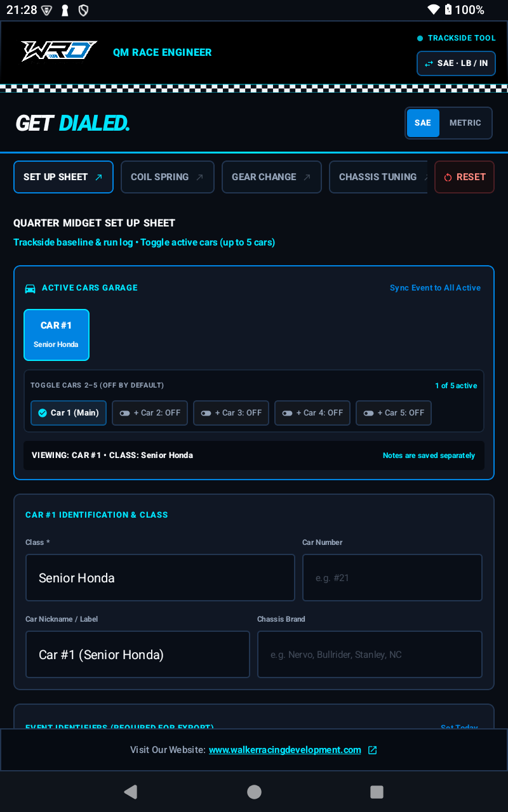Open the Chassis Tuning tab

point(378,177)
